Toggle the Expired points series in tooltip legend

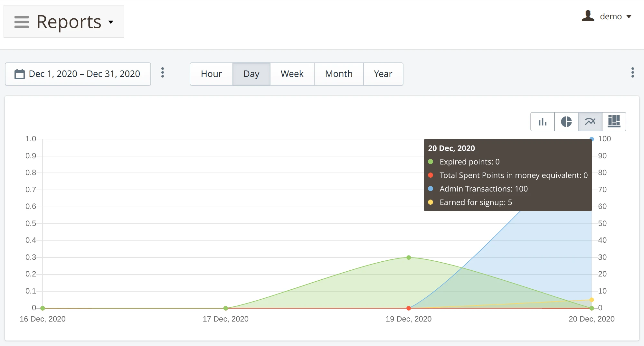(x=431, y=162)
